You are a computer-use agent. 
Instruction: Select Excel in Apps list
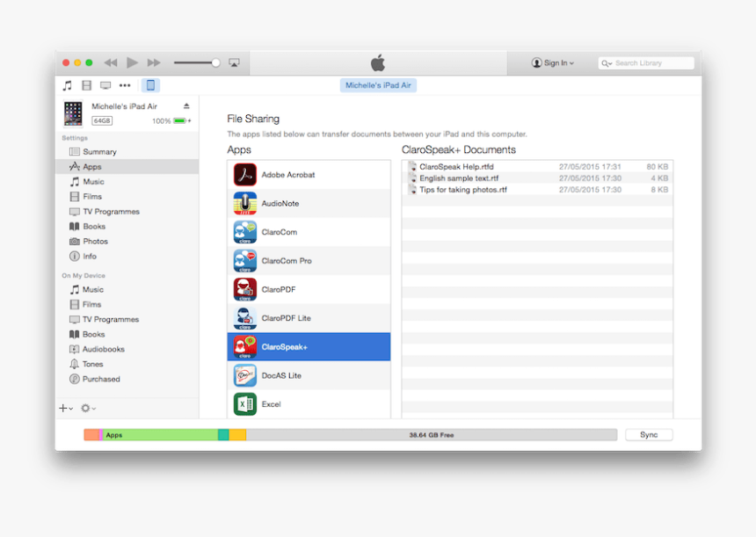[x=309, y=404]
